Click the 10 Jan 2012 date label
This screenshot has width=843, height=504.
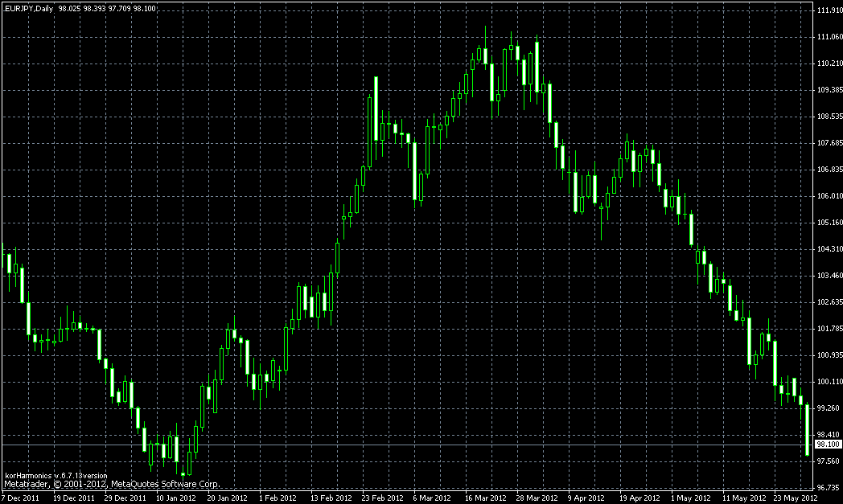coord(176,498)
